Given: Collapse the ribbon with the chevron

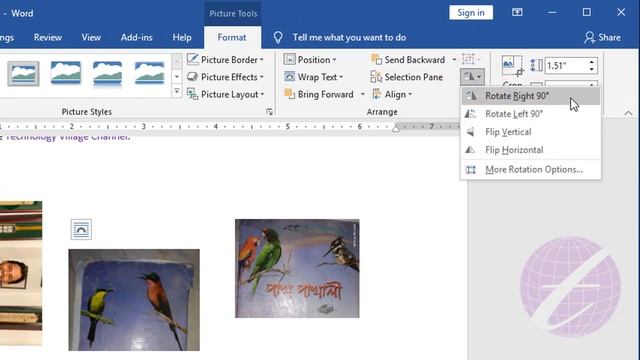Looking at the screenshot, I should click(x=628, y=113).
